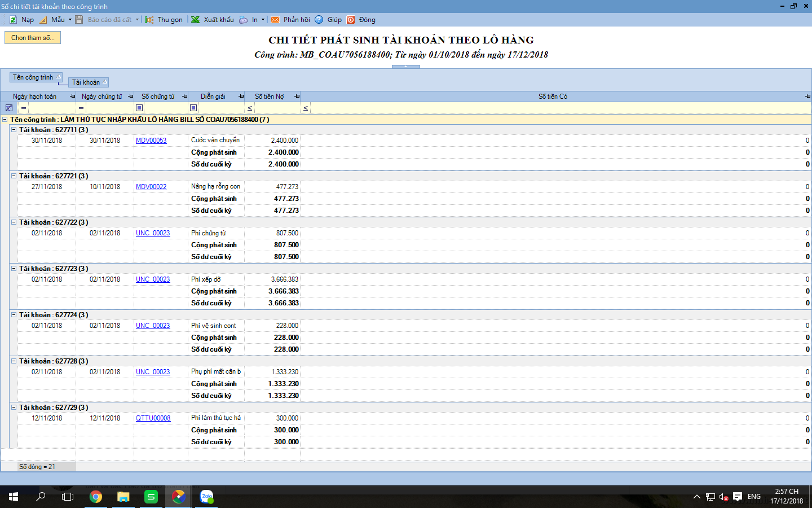Collapse the Tài khoản 627723 group

14,269
